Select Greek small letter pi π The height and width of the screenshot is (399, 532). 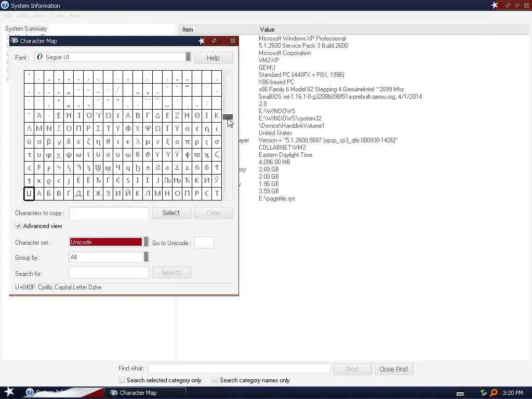pos(187,142)
